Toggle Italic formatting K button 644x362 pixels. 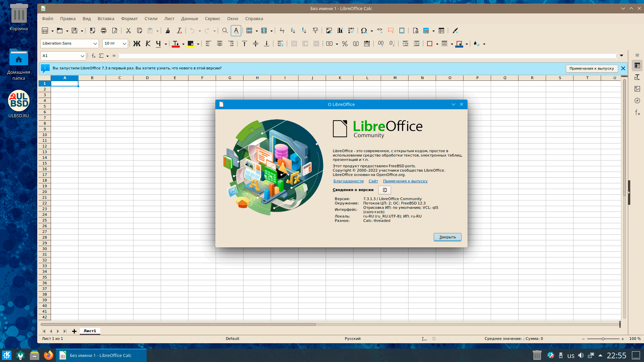[148, 44]
